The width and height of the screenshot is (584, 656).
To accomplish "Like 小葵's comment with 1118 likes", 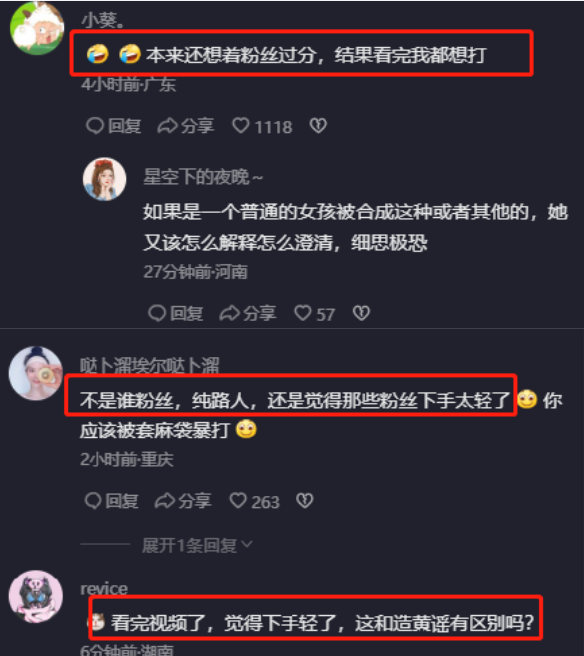I will [262, 126].
